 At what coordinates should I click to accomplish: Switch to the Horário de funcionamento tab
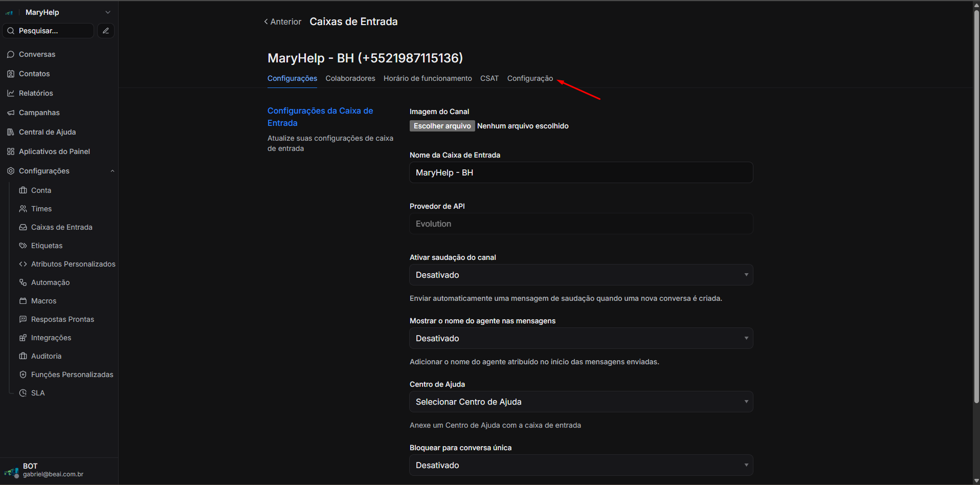[428, 78]
